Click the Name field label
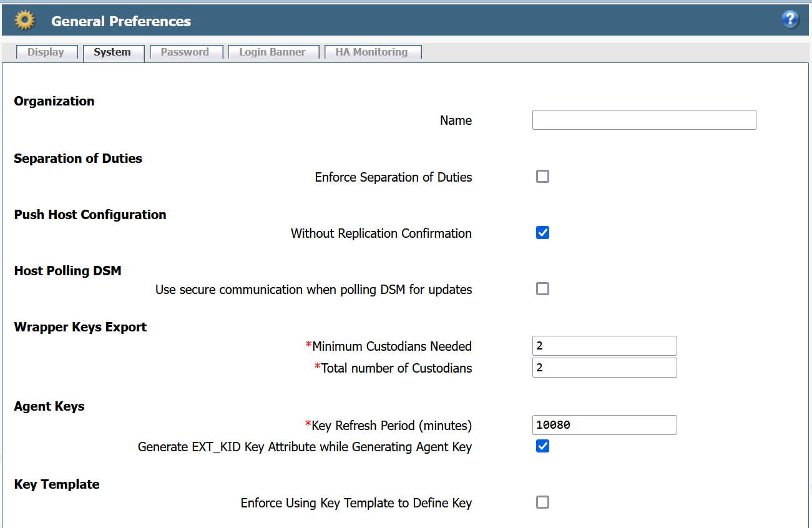Screen dimensions: 812x528 pyautogui.click(x=456, y=120)
